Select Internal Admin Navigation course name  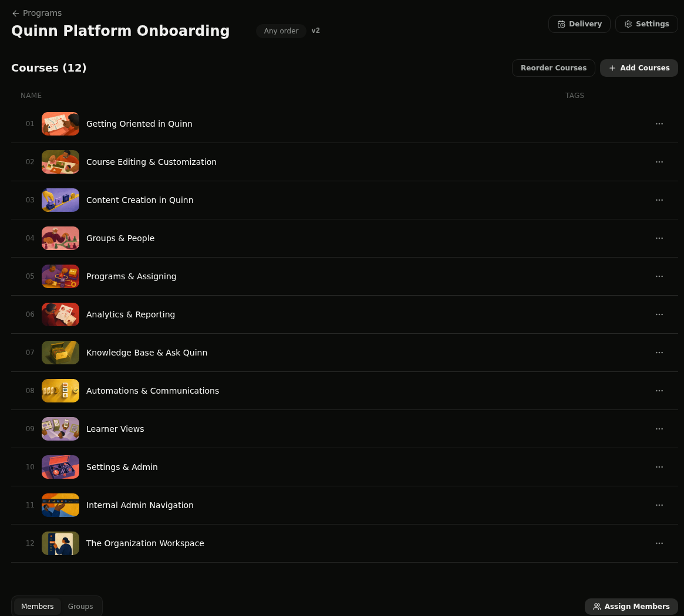point(140,505)
